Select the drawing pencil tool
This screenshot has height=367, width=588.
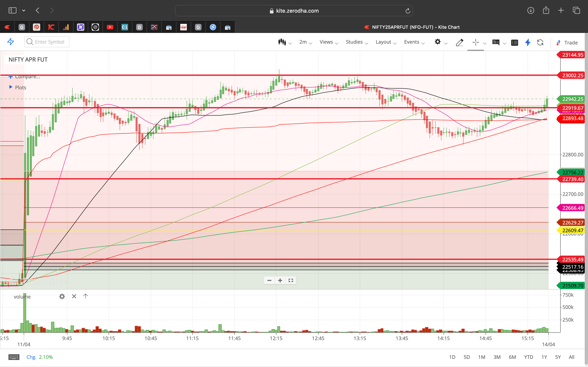pyautogui.click(x=459, y=43)
